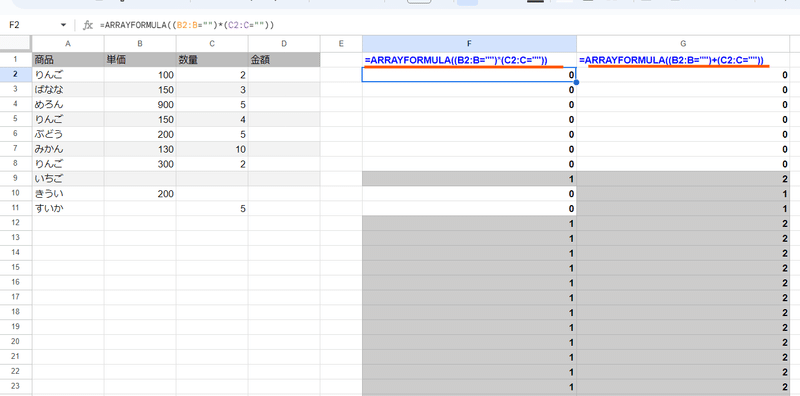
Task: Click cell C1 labeled 数量
Action: [x=212, y=60]
